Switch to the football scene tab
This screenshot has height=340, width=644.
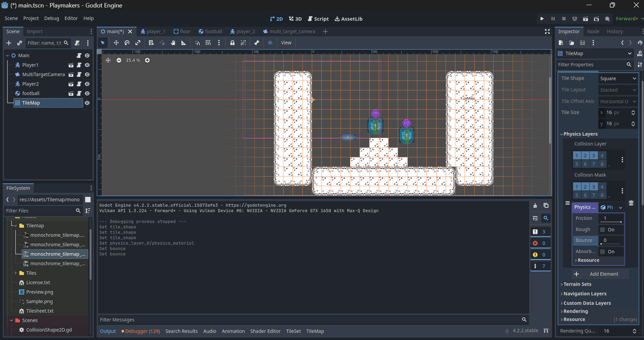pyautogui.click(x=210, y=31)
